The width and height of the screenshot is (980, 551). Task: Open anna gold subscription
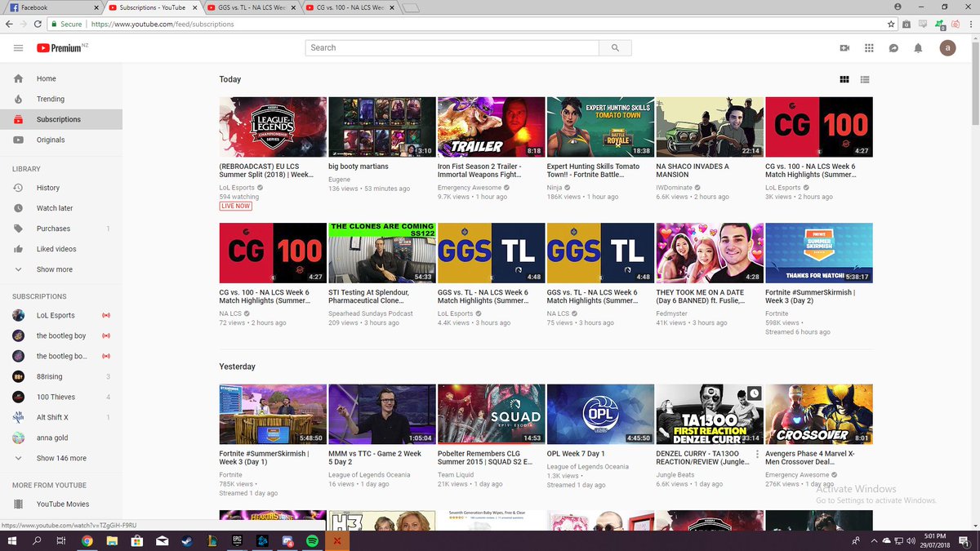tap(61, 438)
